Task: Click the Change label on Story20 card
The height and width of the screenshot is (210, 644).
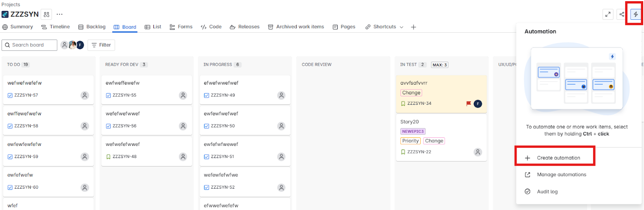Action: 434,141
